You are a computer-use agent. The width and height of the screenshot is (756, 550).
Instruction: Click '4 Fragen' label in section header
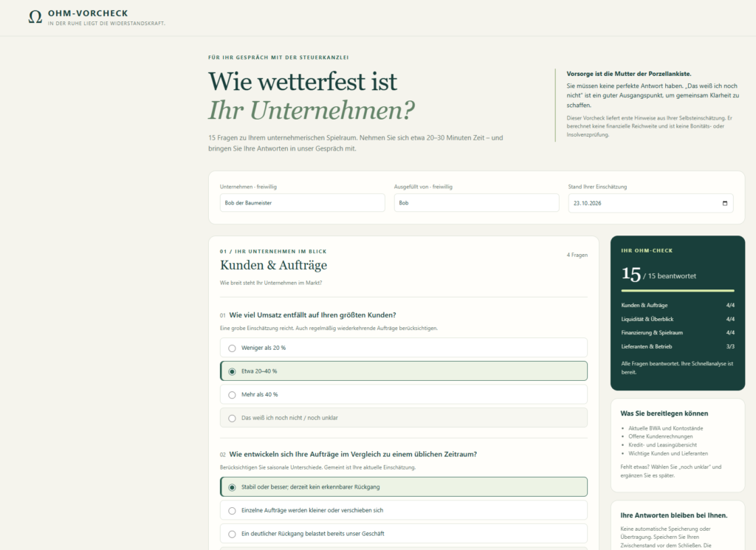tap(577, 255)
